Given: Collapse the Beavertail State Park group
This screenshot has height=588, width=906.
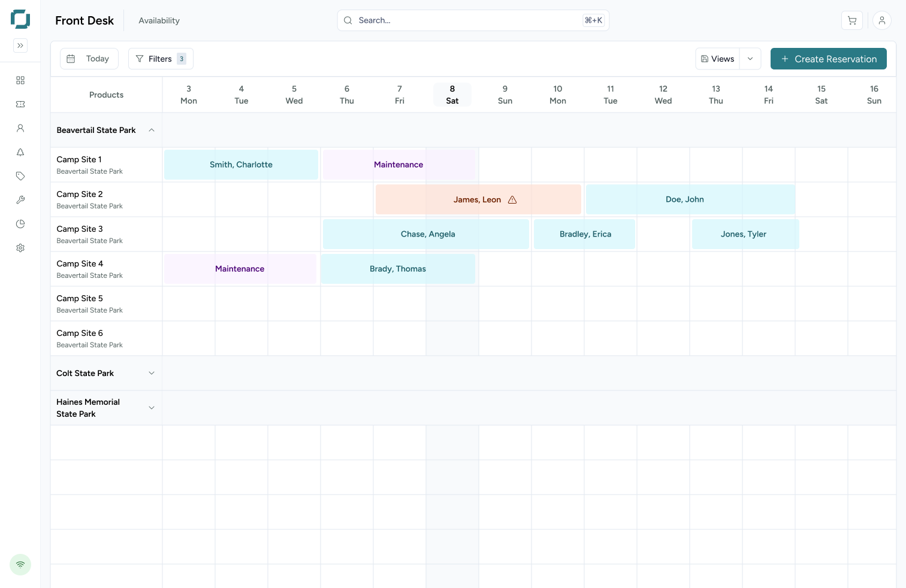Looking at the screenshot, I should (x=152, y=130).
